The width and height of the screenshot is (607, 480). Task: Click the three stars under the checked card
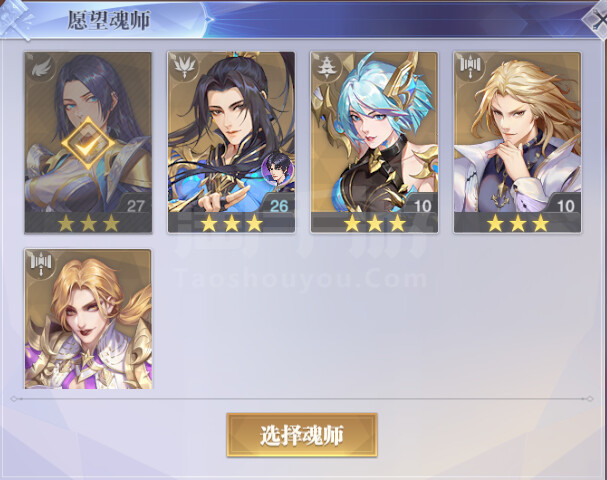(89, 223)
